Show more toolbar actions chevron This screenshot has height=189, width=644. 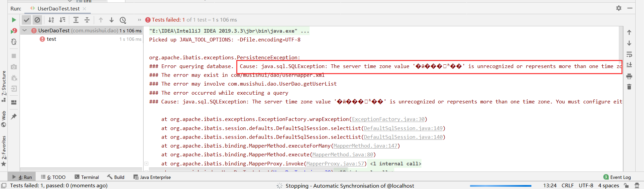pos(139,20)
